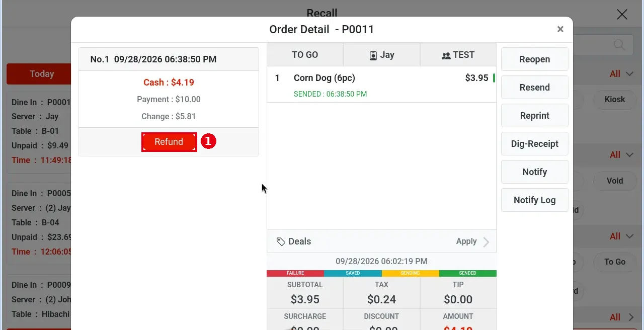Click the TAX $0.24 cell
Viewport: 644px width, 330px height.
coord(381,293)
